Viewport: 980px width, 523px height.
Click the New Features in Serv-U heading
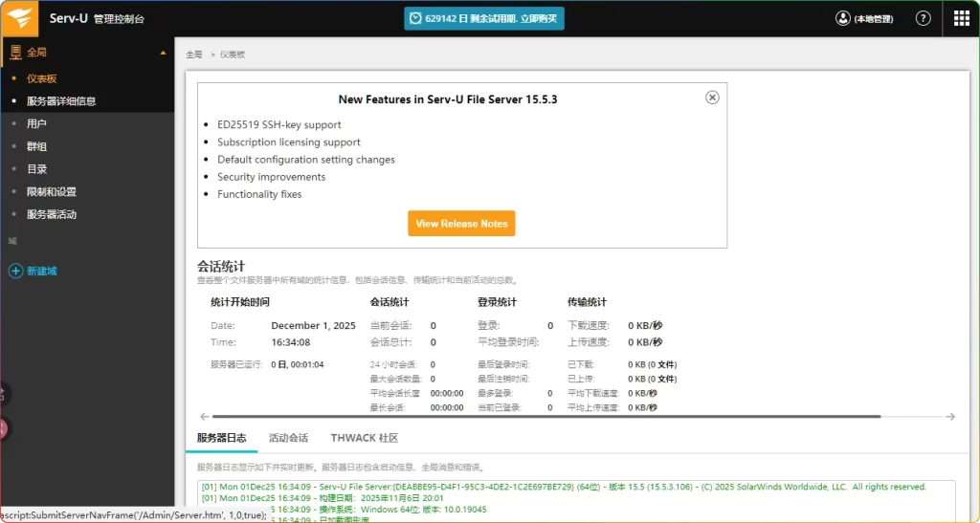pyautogui.click(x=448, y=99)
